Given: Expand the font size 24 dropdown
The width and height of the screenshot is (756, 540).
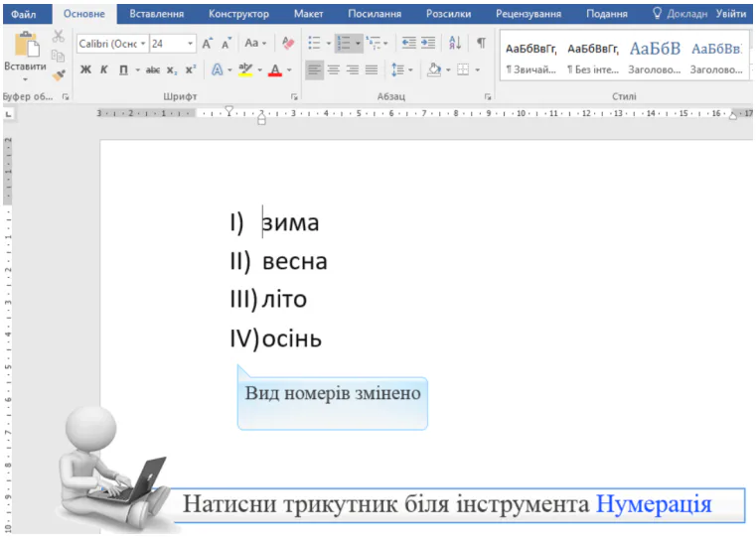Looking at the screenshot, I should [x=191, y=45].
